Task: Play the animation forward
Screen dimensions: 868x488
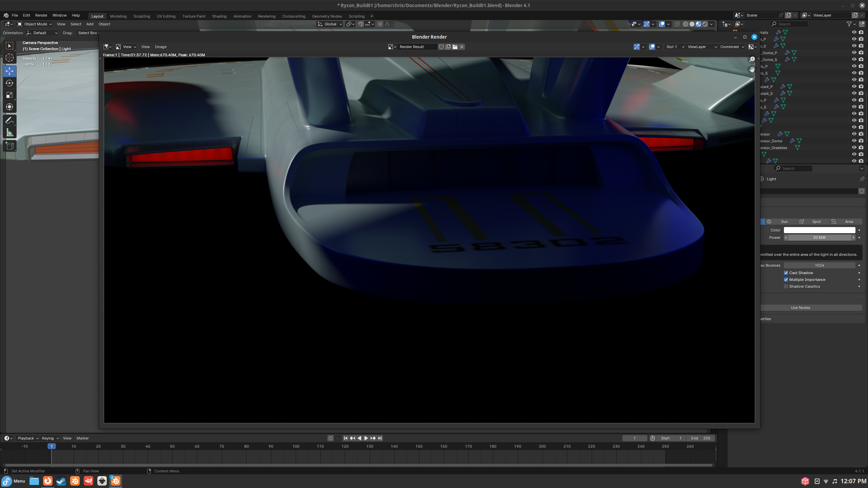Action: (x=366, y=438)
